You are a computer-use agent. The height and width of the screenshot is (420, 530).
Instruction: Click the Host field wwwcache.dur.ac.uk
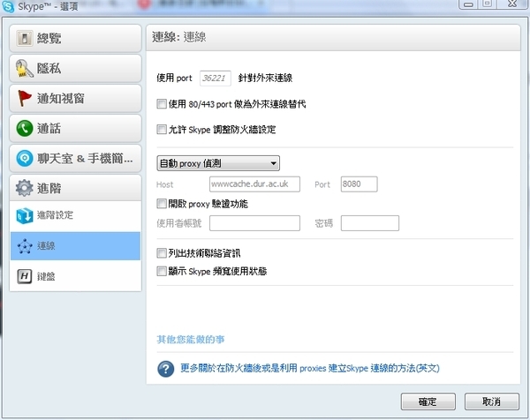click(x=254, y=184)
